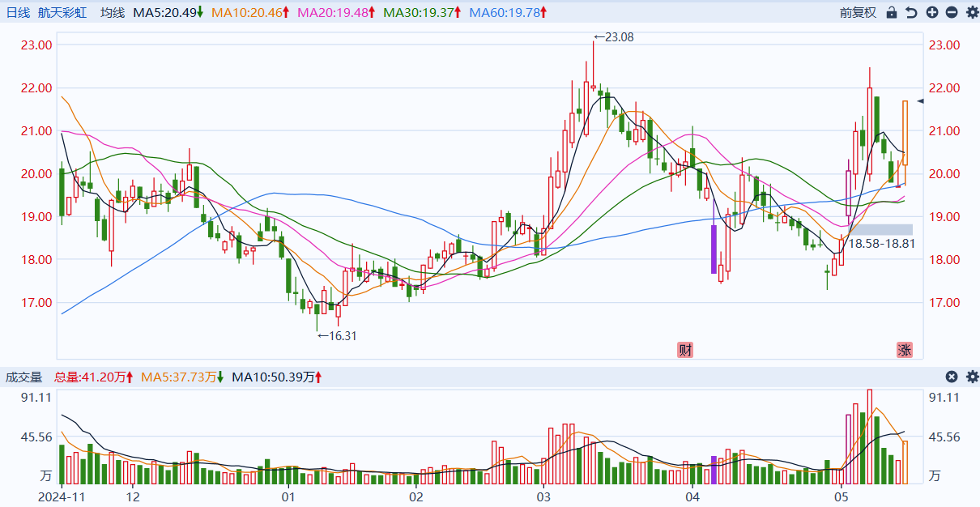Screen dimensions: 980x507
Task: Close the volume indicator panel
Action: point(952,377)
